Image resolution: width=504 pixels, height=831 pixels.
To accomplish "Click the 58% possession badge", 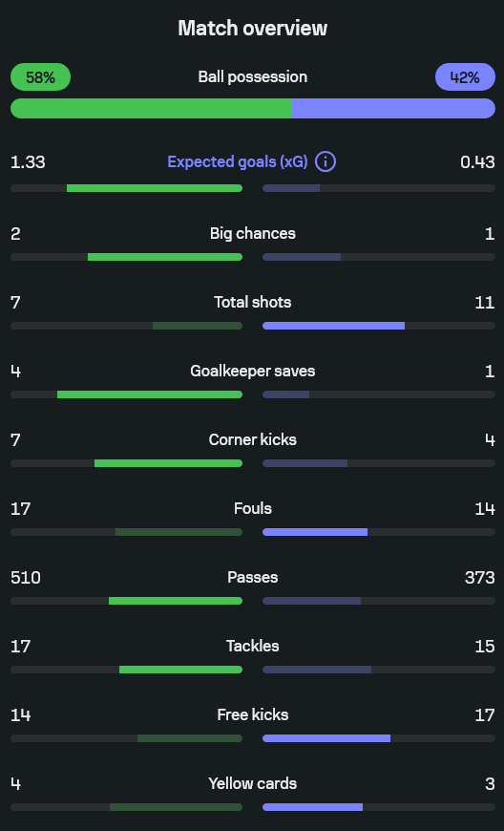I will [x=41, y=76].
